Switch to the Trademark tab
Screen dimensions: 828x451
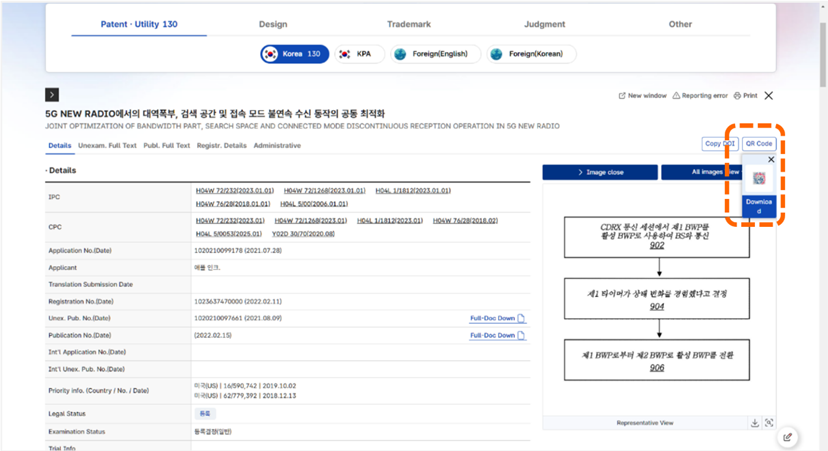pyautogui.click(x=408, y=24)
